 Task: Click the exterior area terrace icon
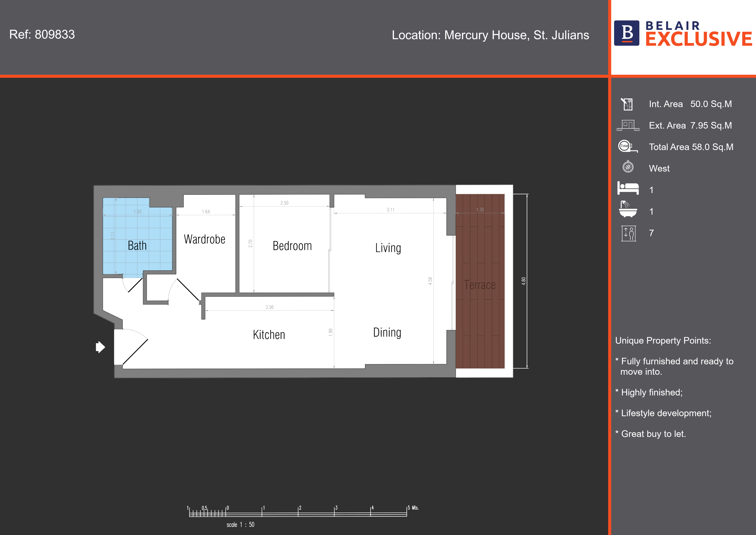(628, 126)
